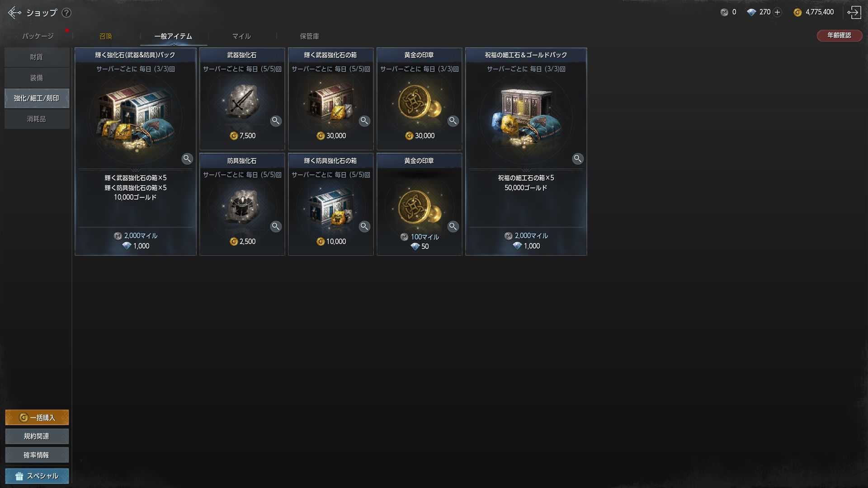The width and height of the screenshot is (868, 488).
Task: Add diamonds with the plus icon
Action: [777, 12]
